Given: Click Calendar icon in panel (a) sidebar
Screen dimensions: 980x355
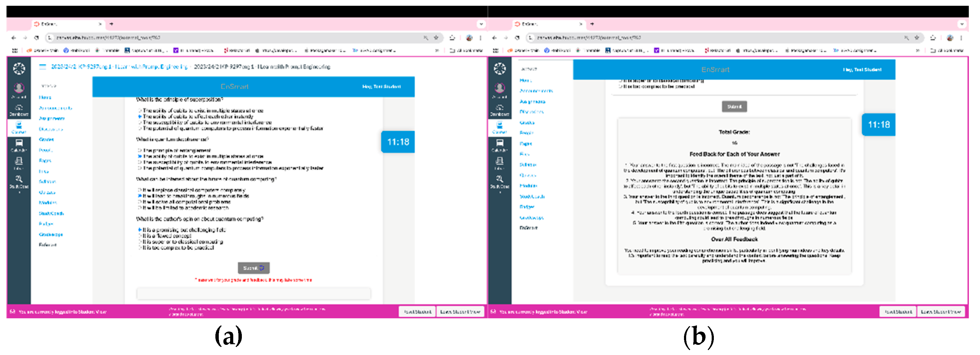Looking at the screenshot, I should tap(19, 144).
